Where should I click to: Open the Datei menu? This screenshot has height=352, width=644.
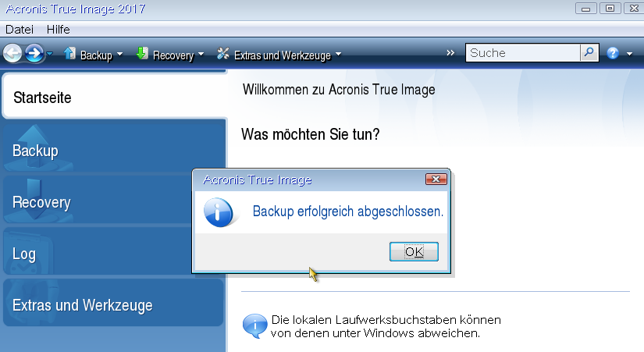click(20, 29)
